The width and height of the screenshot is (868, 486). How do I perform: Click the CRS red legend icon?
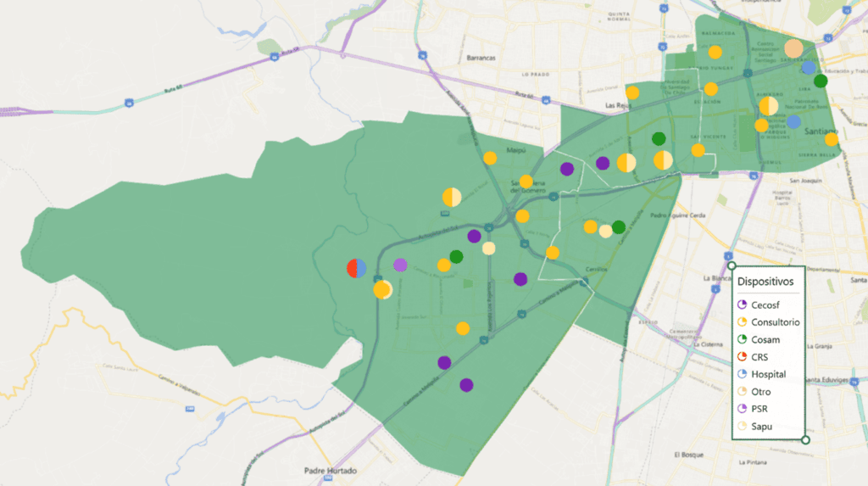(x=742, y=357)
